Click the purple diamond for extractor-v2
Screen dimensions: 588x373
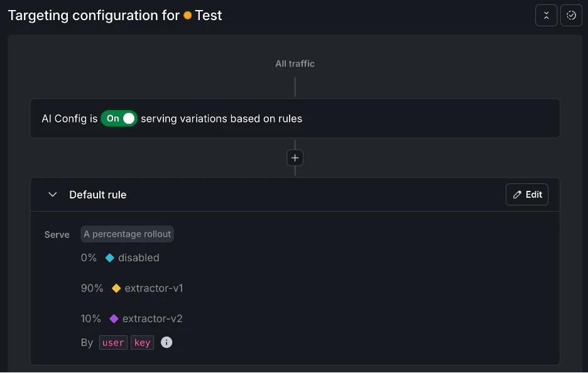tap(114, 318)
